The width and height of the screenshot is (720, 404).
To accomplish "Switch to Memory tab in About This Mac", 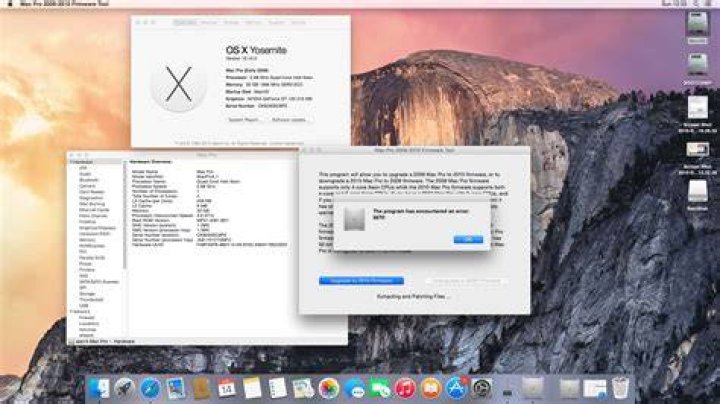I will click(253, 22).
